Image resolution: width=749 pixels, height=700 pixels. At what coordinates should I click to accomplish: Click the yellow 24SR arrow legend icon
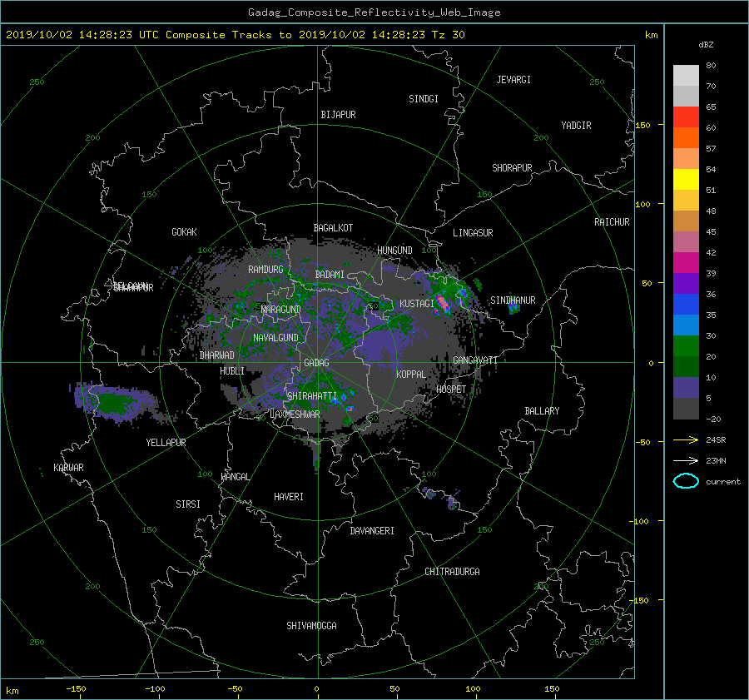pos(686,439)
